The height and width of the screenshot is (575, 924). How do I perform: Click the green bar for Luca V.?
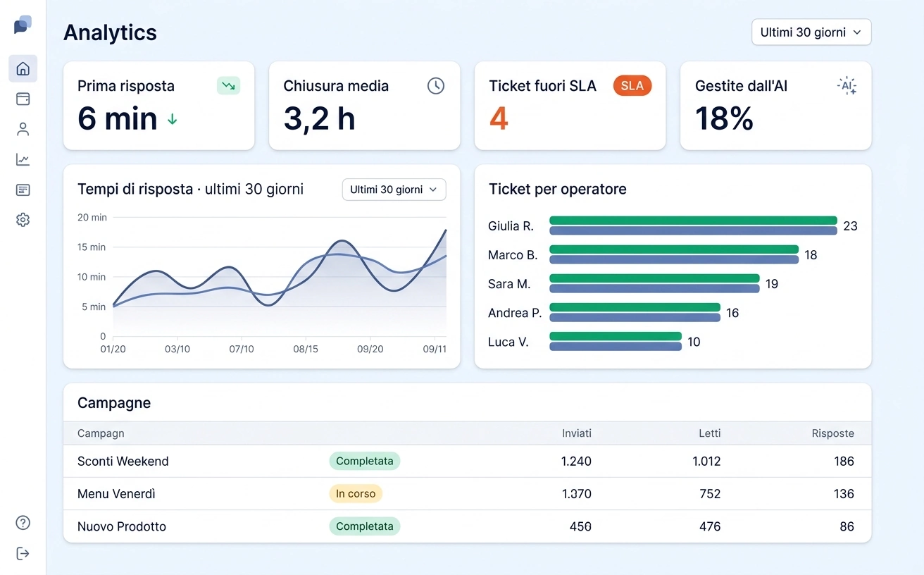616,336
